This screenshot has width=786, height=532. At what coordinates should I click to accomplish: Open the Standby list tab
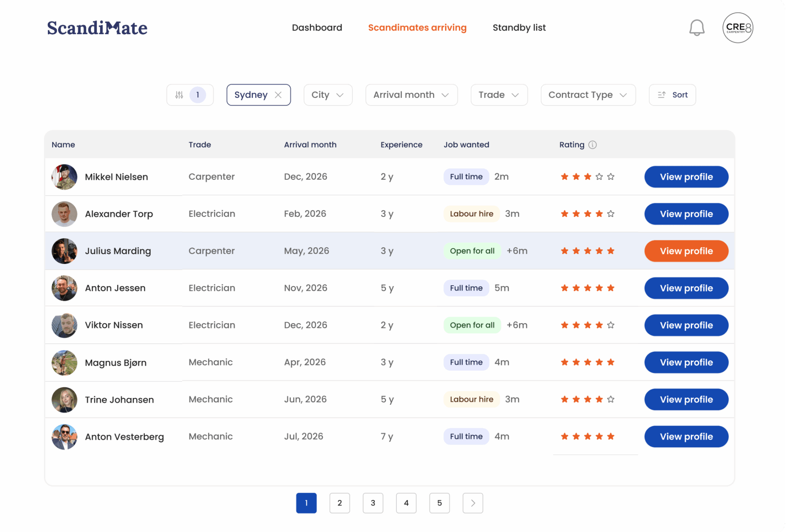(x=519, y=28)
